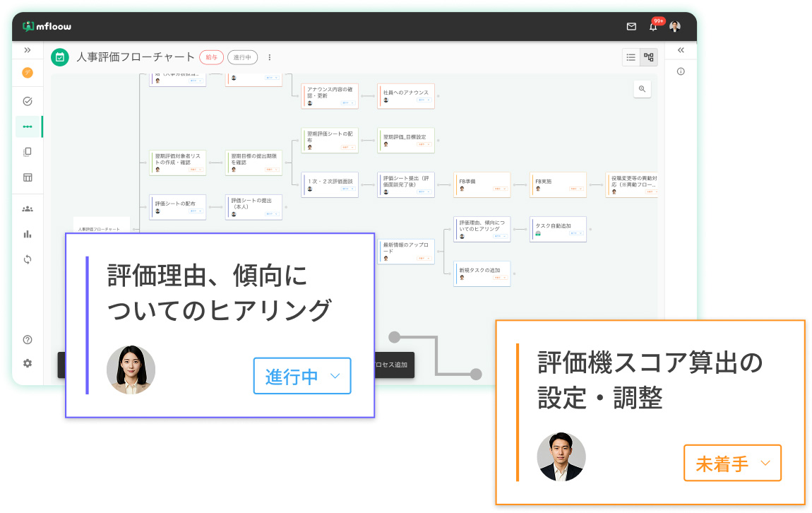Select the flowchart process icon in sidebar
The height and width of the screenshot is (513, 812).
[x=28, y=126]
